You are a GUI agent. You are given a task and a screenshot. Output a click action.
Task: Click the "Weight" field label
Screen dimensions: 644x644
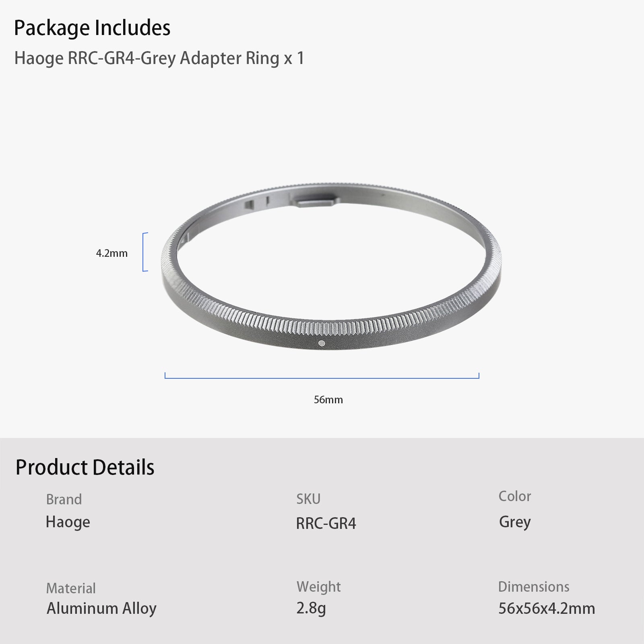(318, 587)
